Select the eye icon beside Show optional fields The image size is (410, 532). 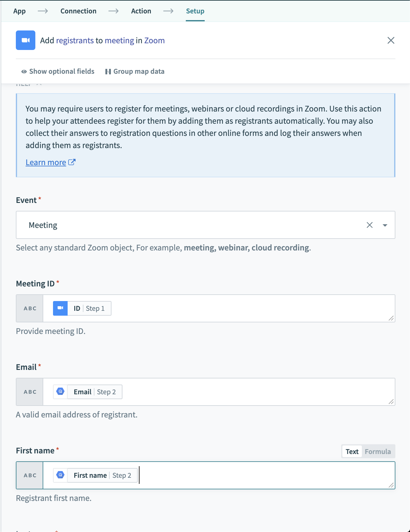click(x=23, y=71)
